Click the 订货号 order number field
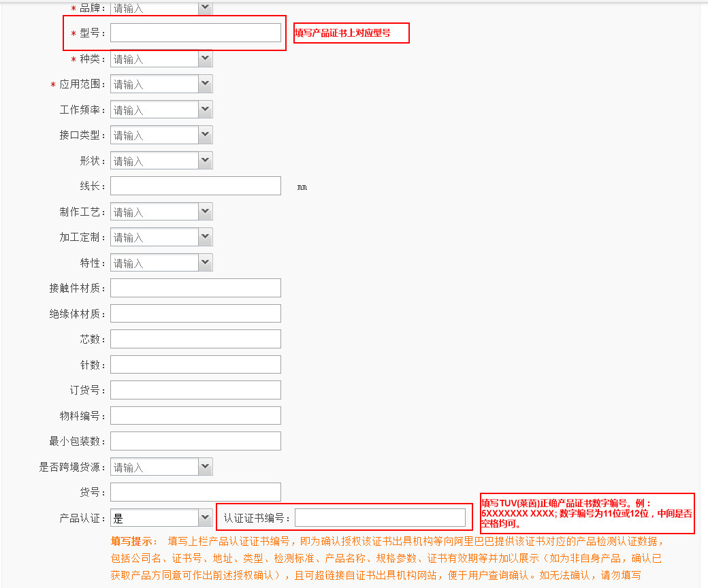The width and height of the screenshot is (708, 588). [x=195, y=389]
